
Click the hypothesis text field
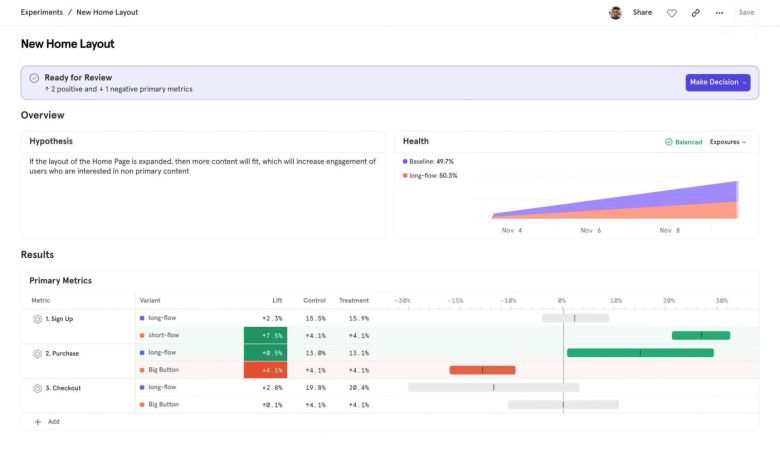202,166
